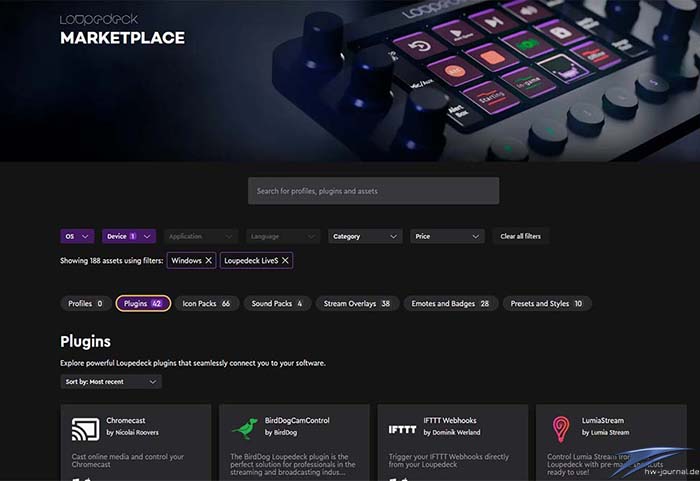Open the IFTTT Webhooks plugin title

(x=450, y=420)
